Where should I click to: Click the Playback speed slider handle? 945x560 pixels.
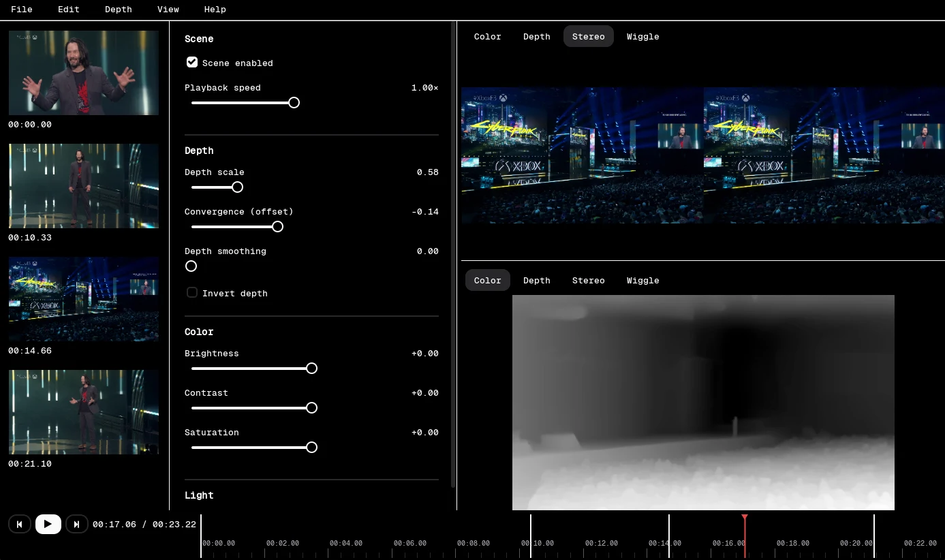(294, 103)
